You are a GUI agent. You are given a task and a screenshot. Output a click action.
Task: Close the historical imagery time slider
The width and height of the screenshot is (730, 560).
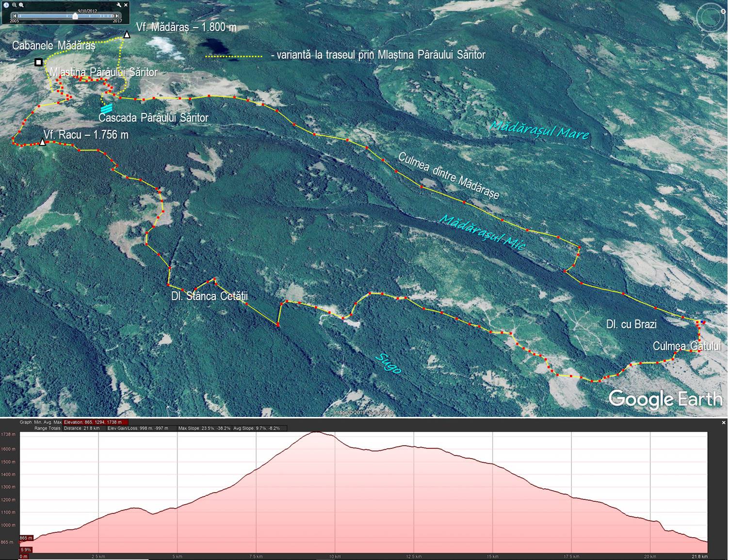click(x=126, y=5)
